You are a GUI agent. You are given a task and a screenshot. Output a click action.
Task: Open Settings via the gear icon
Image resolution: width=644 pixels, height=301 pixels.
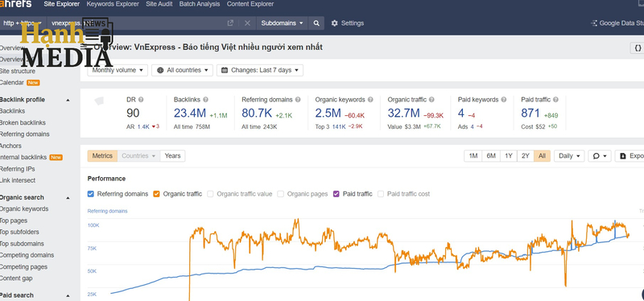click(334, 23)
